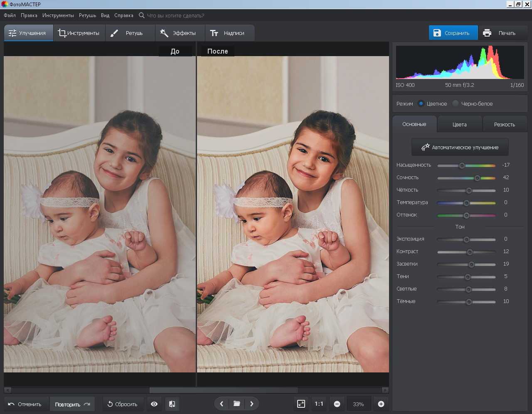The height and width of the screenshot is (414, 532).
Task: Zoom in with the plus icon
Action: point(381,404)
